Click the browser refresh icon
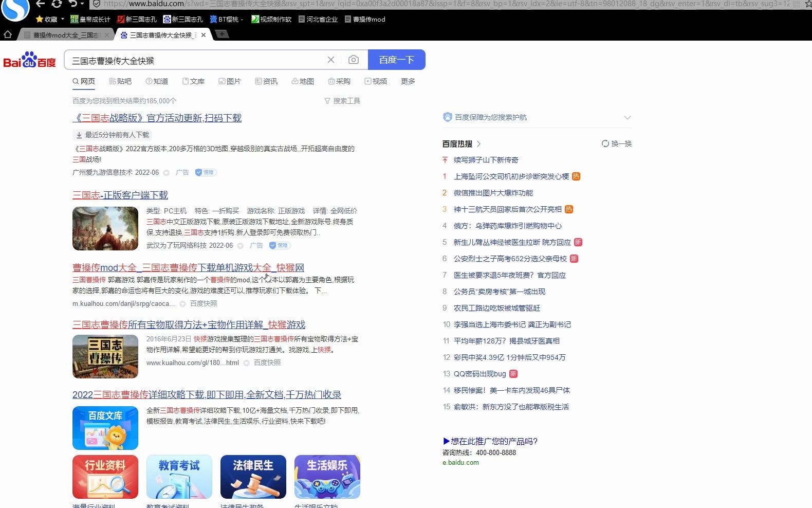This screenshot has height=508, width=812. click(x=57, y=4)
